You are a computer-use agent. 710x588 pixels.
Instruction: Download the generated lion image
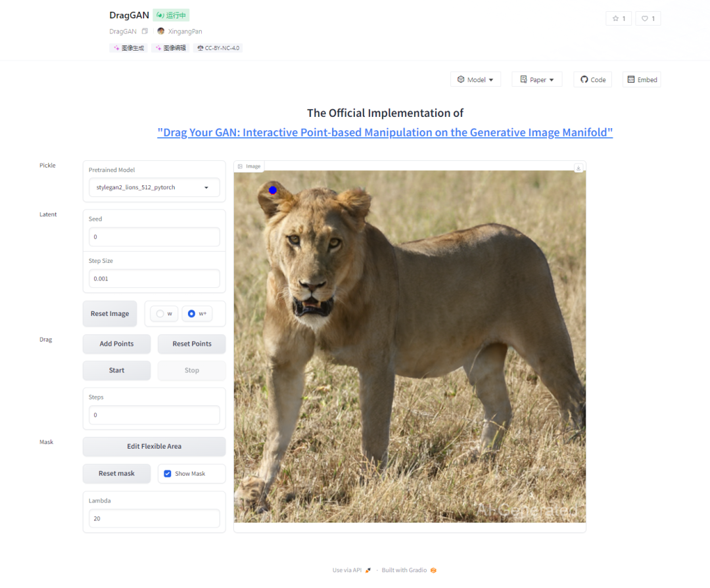579,168
